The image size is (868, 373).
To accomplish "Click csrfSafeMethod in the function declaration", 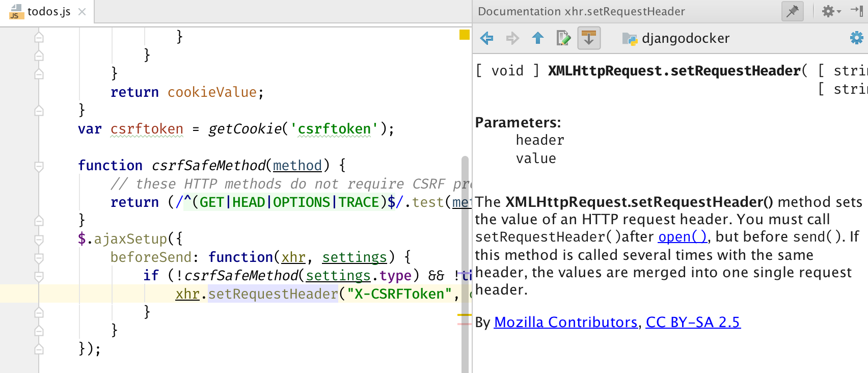I will point(208,166).
